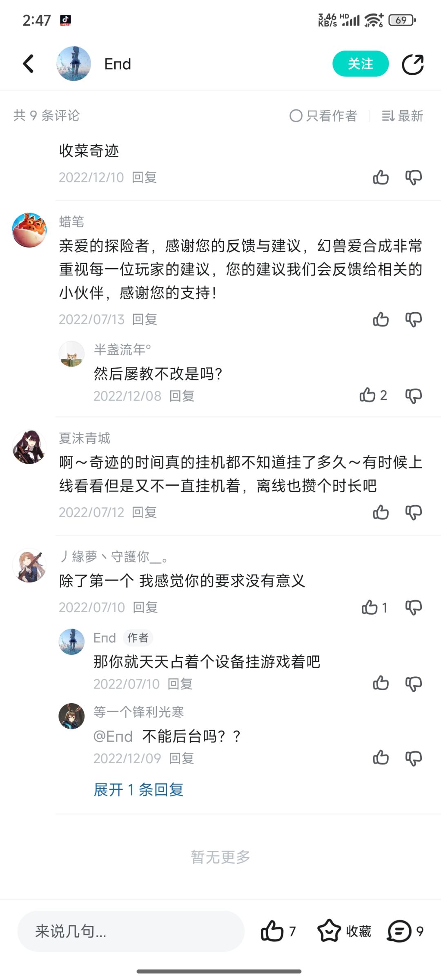The image size is (441, 980).
Task: Dislike the 收菜奇迹 comment
Action: [x=413, y=178]
